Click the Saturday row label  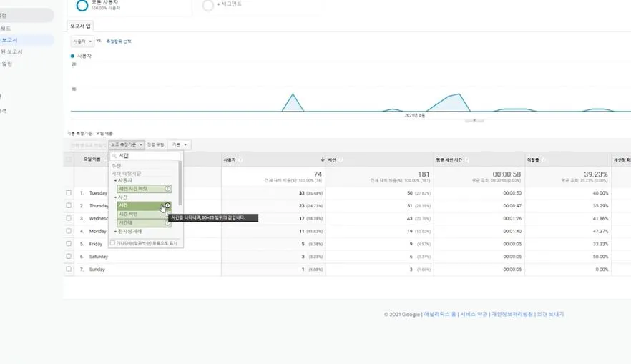(x=99, y=257)
